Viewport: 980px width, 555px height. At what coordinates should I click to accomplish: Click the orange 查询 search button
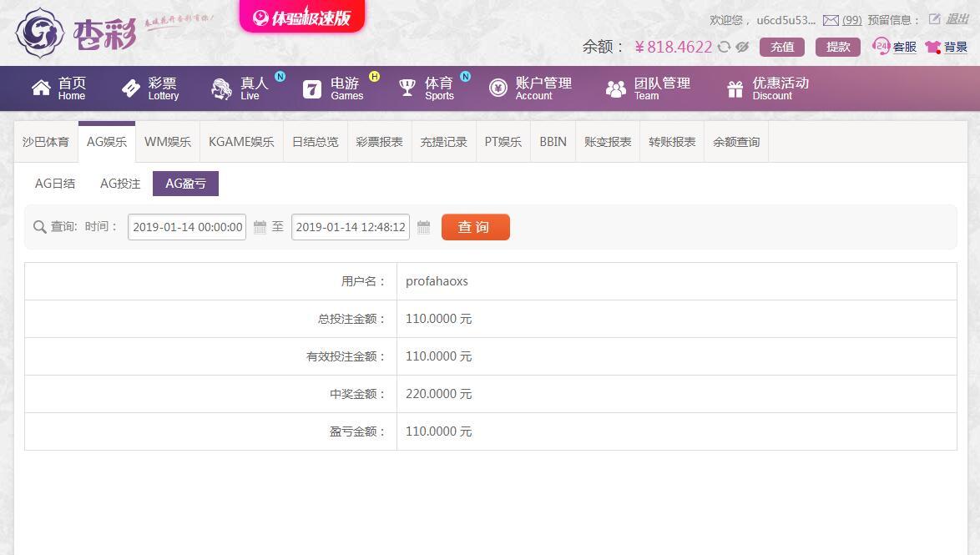(476, 227)
